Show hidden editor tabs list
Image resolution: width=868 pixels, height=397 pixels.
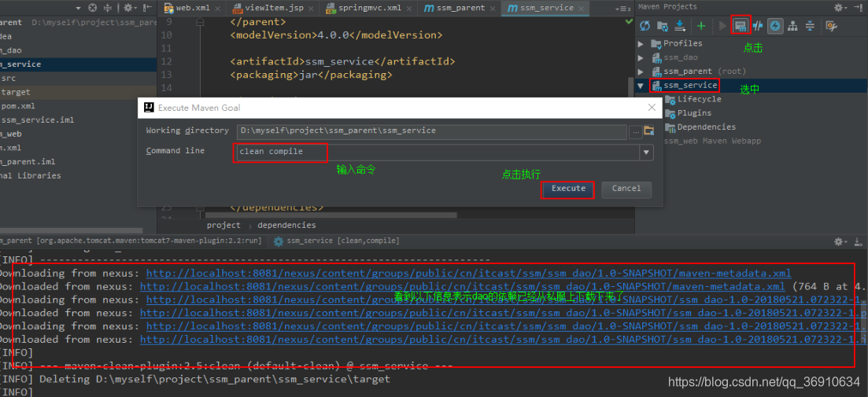[x=622, y=9]
